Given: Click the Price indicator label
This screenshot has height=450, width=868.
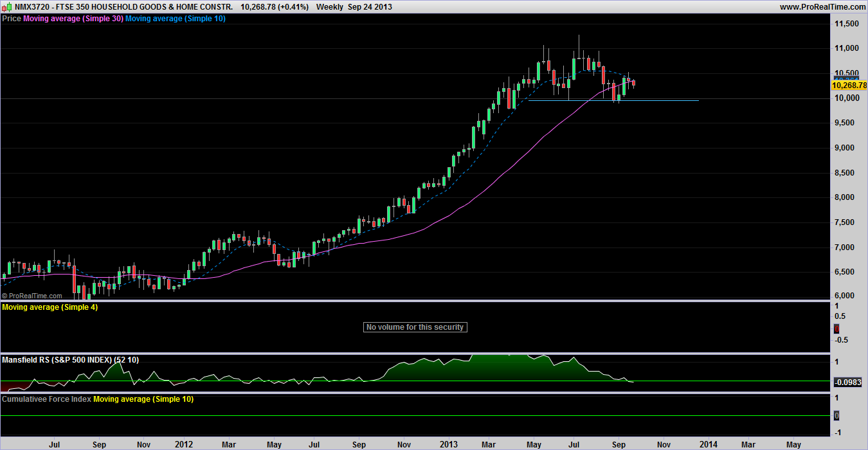Looking at the screenshot, I should click(x=12, y=19).
